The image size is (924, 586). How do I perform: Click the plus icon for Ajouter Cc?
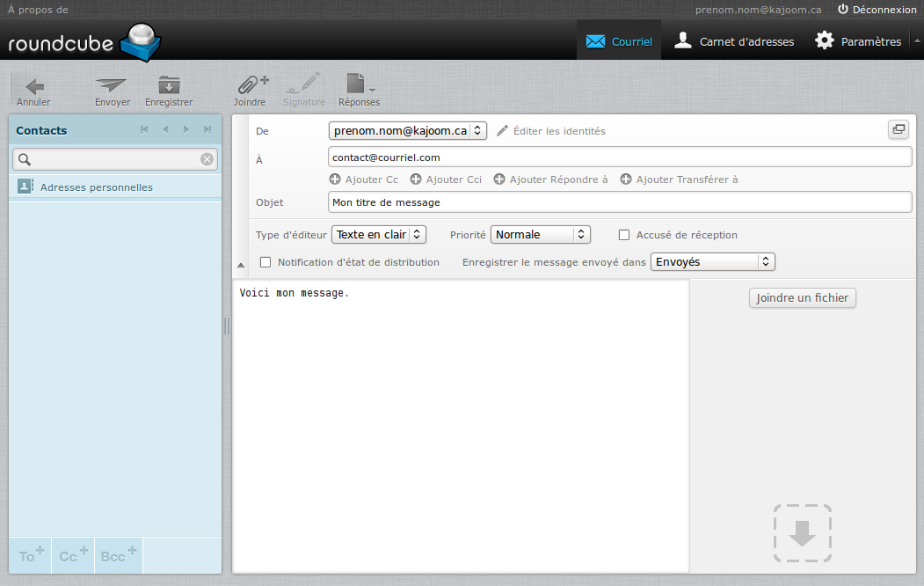(x=335, y=179)
